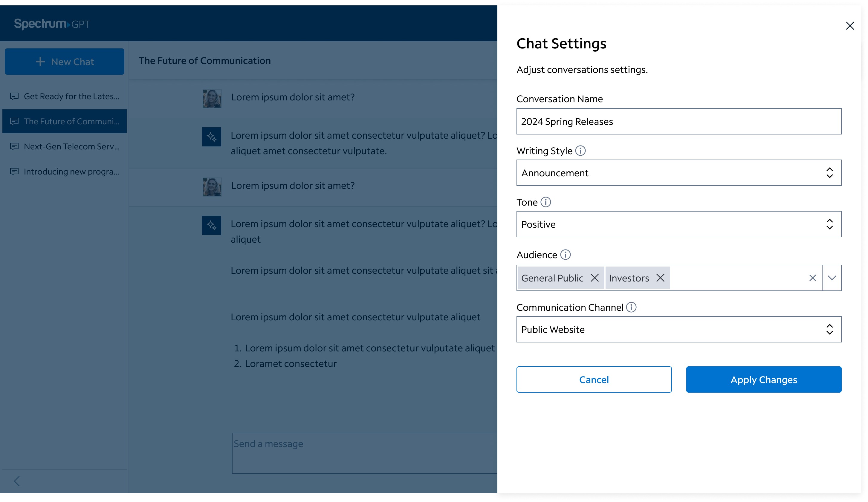Open the Communication Channel dropdown
Screen dimensions: 868x502
(678, 330)
